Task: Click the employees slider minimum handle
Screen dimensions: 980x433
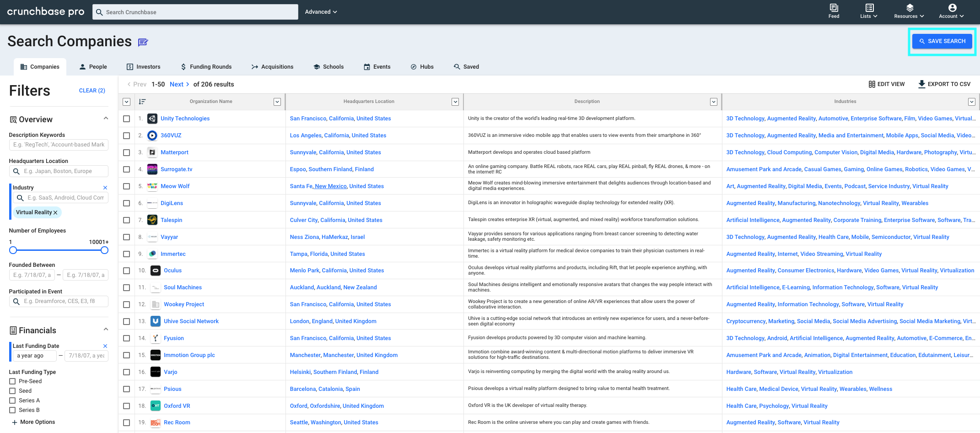Action: coord(13,250)
